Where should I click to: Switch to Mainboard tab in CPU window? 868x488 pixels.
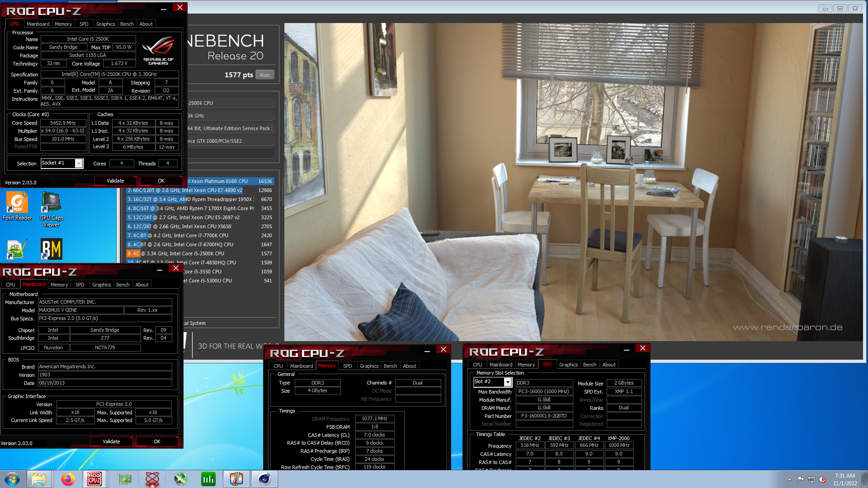coord(38,24)
